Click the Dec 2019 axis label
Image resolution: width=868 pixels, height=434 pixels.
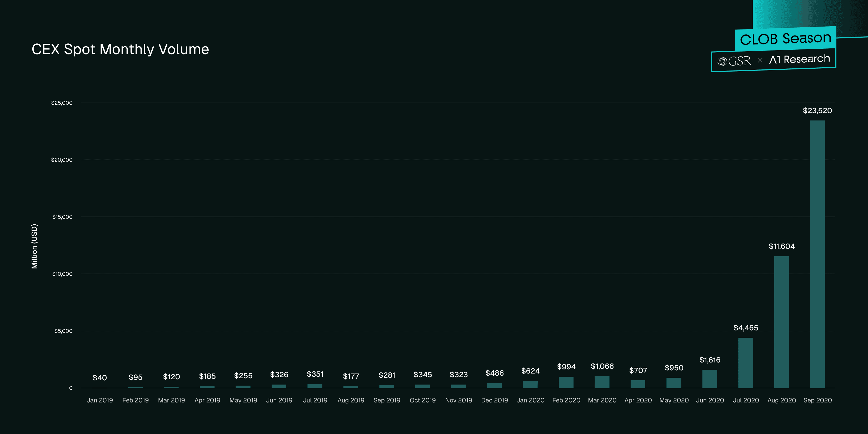pyautogui.click(x=494, y=400)
